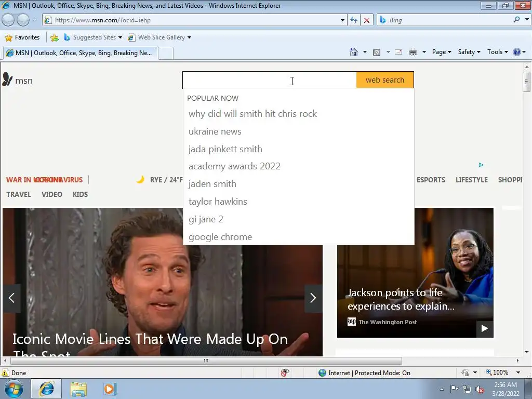Click the browser Forward arrow button
The image size is (532, 399).
23,20
